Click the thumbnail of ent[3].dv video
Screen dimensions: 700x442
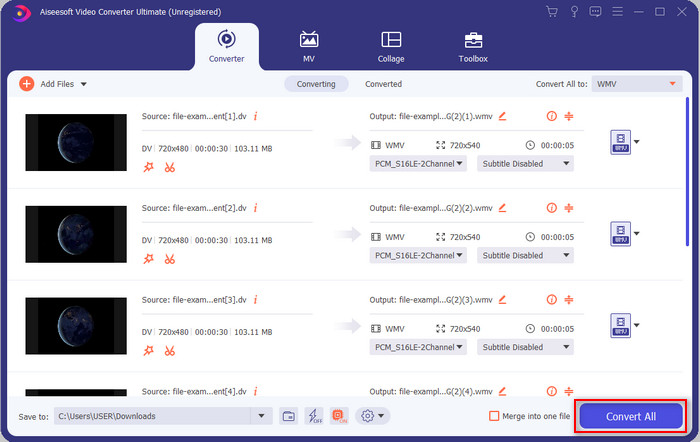coord(76,326)
